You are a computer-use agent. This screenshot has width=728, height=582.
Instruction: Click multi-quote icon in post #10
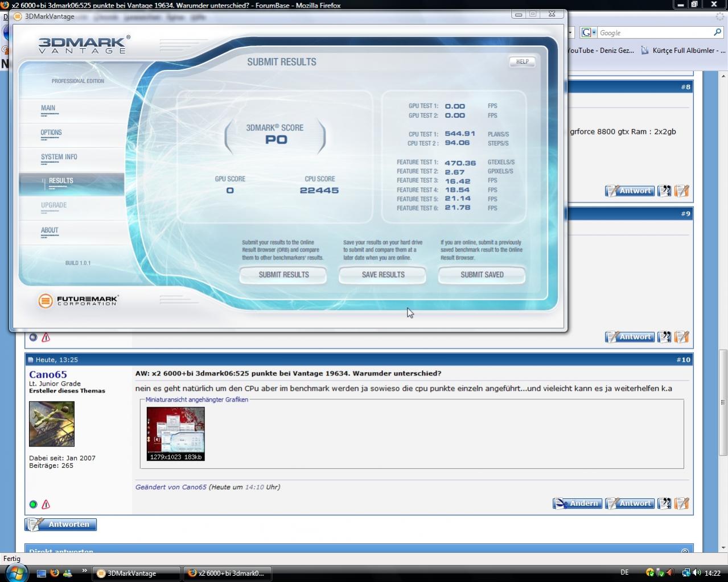click(x=664, y=503)
